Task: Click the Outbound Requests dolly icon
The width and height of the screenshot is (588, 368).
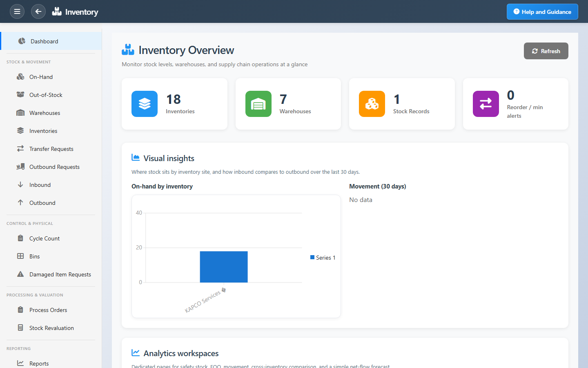Action: pyautogui.click(x=20, y=166)
